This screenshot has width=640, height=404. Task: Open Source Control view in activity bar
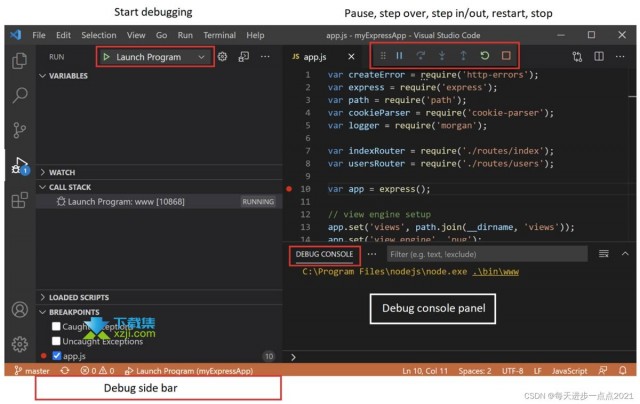[x=20, y=130]
